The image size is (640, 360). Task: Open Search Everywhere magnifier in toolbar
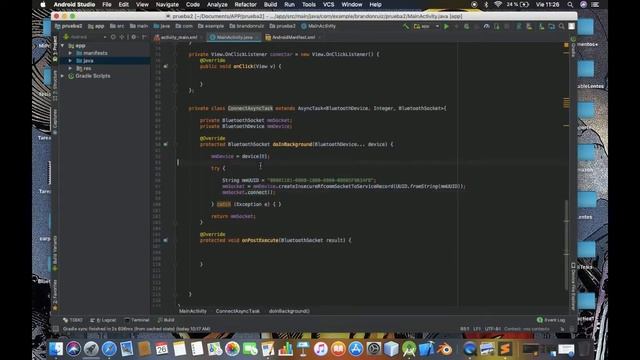(562, 26)
